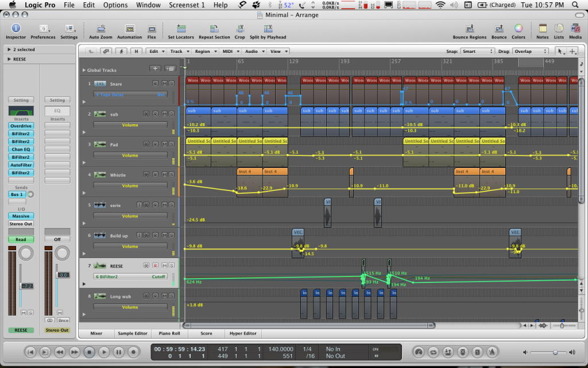This screenshot has height=368, width=588.
Task: Click the add track plus button
Action: click(155, 69)
